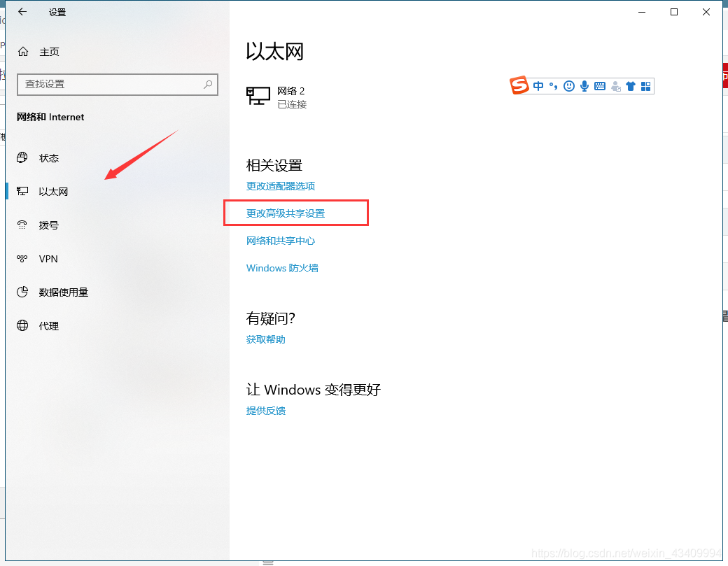Click the back arrow in Settings
Screen dimensions: 728x566
(22, 12)
